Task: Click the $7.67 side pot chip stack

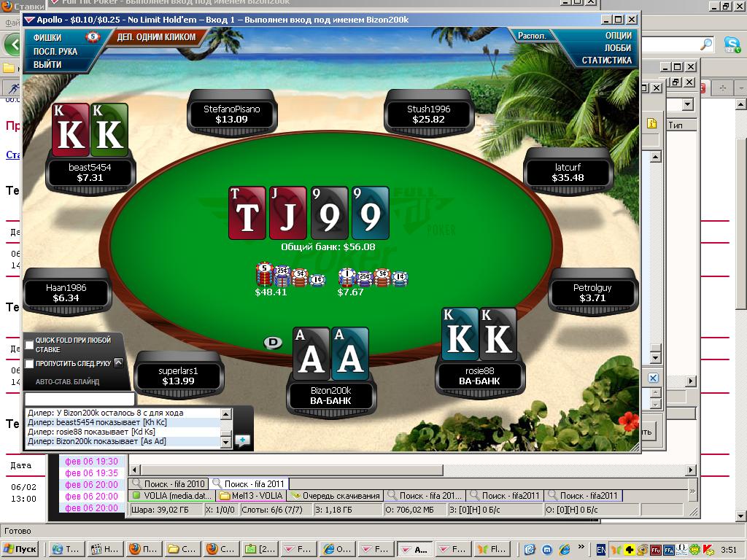Action: pos(372,277)
